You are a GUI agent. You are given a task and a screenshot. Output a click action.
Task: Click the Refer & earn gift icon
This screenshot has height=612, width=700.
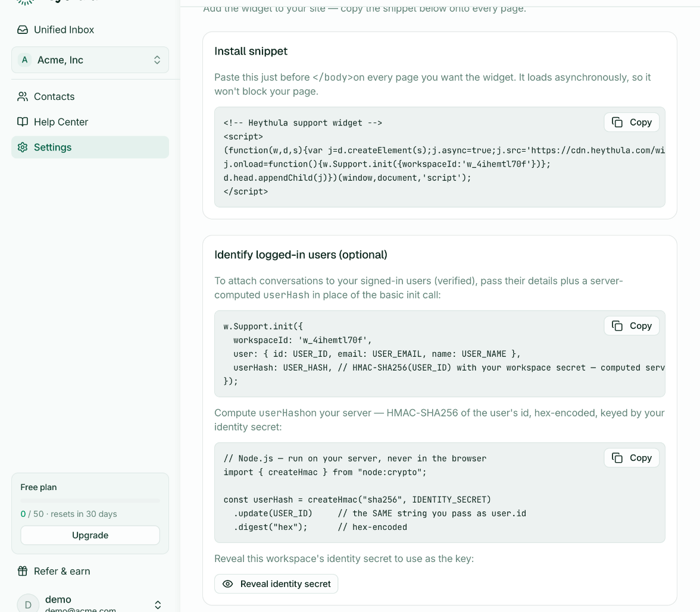(23, 571)
